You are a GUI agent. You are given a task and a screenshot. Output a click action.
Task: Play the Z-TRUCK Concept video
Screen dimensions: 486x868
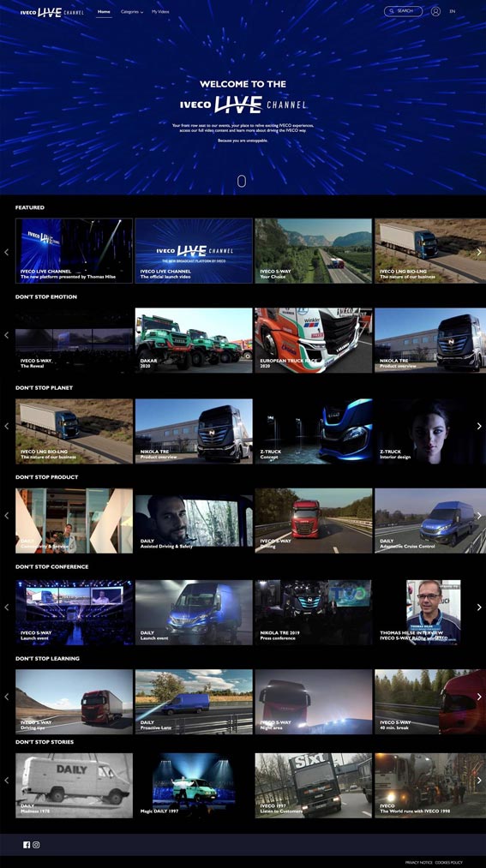[314, 431]
